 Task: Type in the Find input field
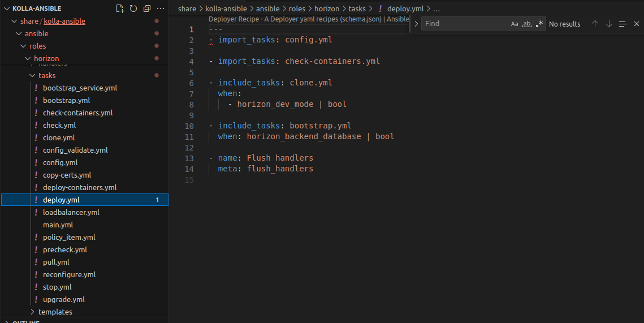pyautogui.click(x=464, y=24)
